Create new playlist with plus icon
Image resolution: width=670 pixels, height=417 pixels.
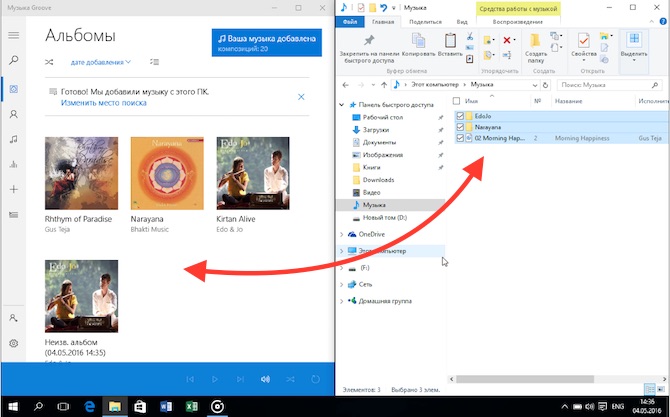coord(14,189)
